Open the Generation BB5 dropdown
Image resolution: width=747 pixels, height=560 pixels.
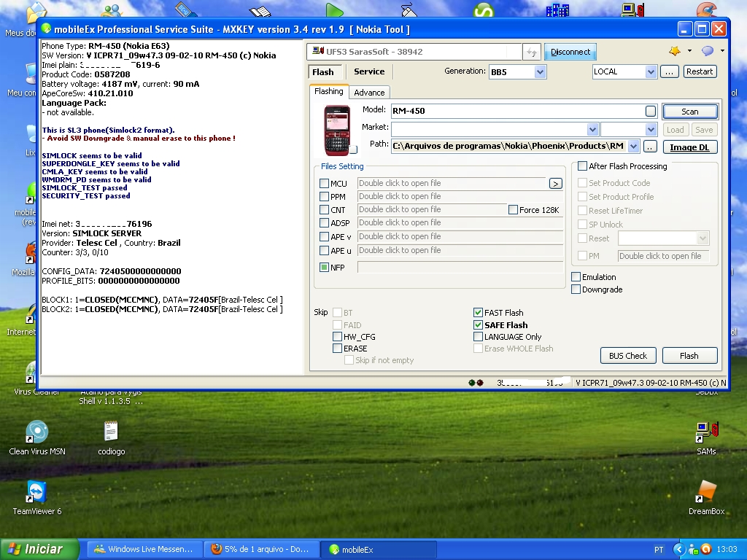[x=540, y=72]
